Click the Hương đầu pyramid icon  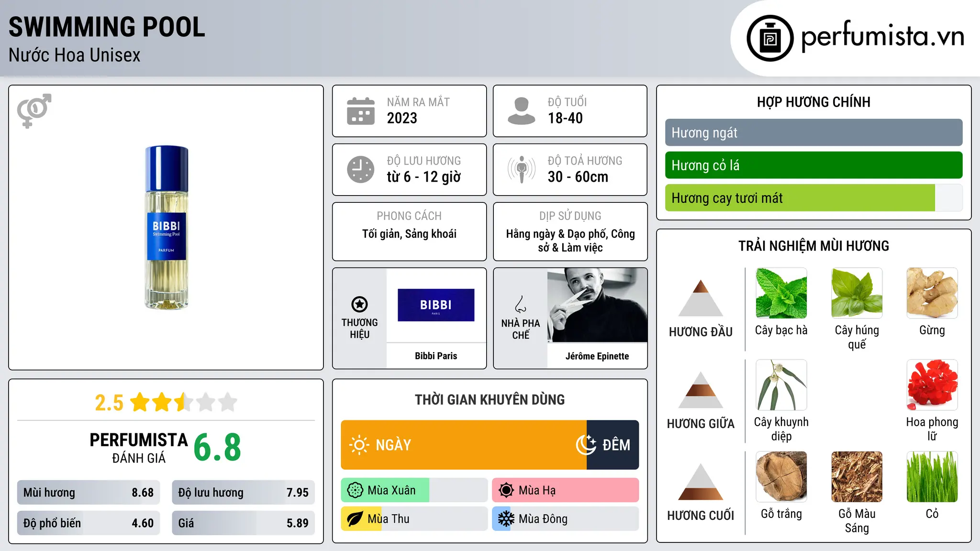pyautogui.click(x=701, y=298)
